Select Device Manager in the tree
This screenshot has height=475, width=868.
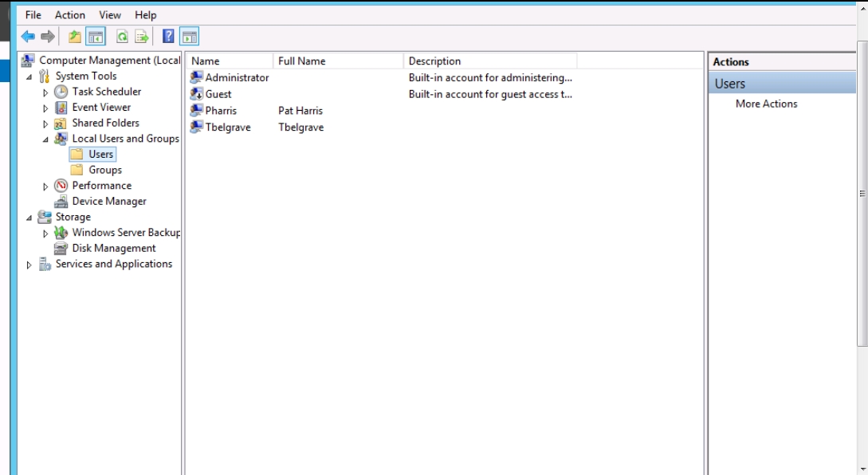(109, 202)
